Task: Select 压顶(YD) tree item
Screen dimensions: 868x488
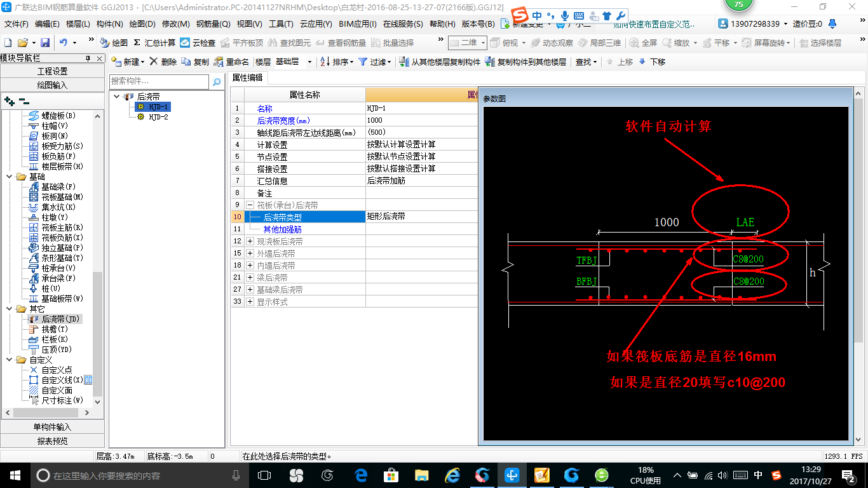Action: point(57,349)
